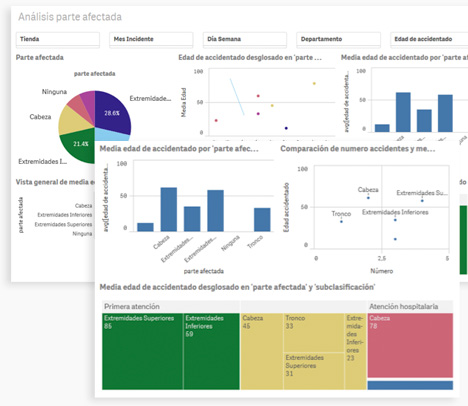
Task: Click Extremidades Superiores row label in Vista general chart
Action: 63,224
